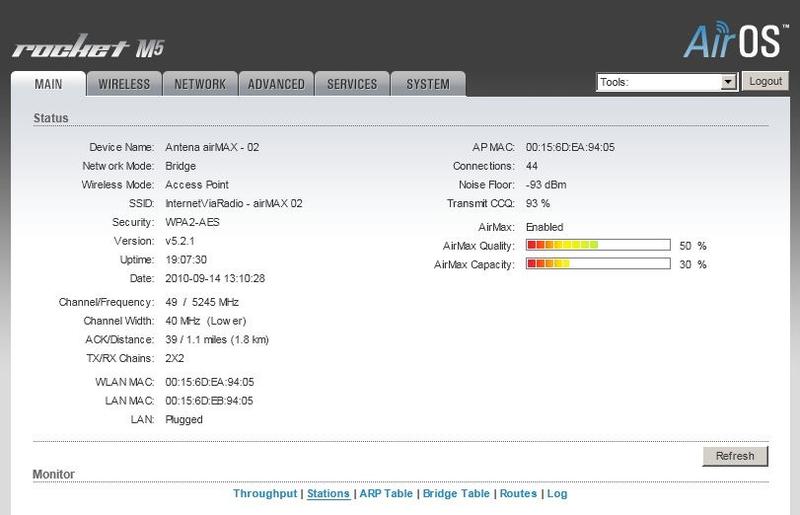Click the date '2010-09-14 13:10:28'

point(215,278)
